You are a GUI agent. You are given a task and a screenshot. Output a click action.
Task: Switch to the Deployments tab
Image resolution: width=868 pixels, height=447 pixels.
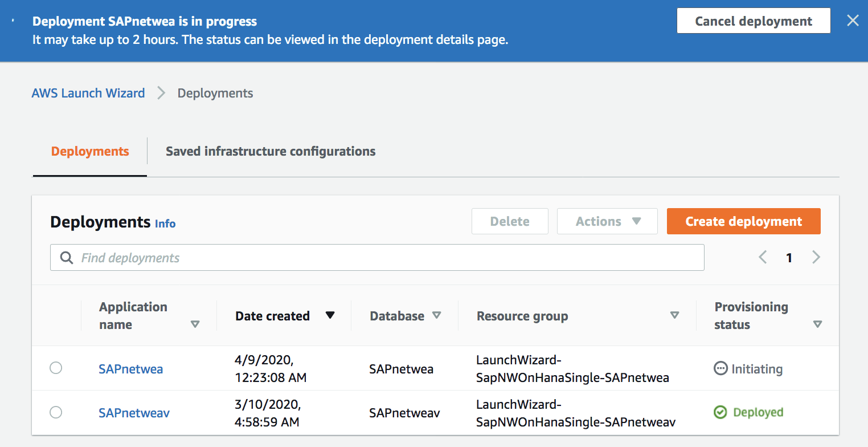coord(90,151)
